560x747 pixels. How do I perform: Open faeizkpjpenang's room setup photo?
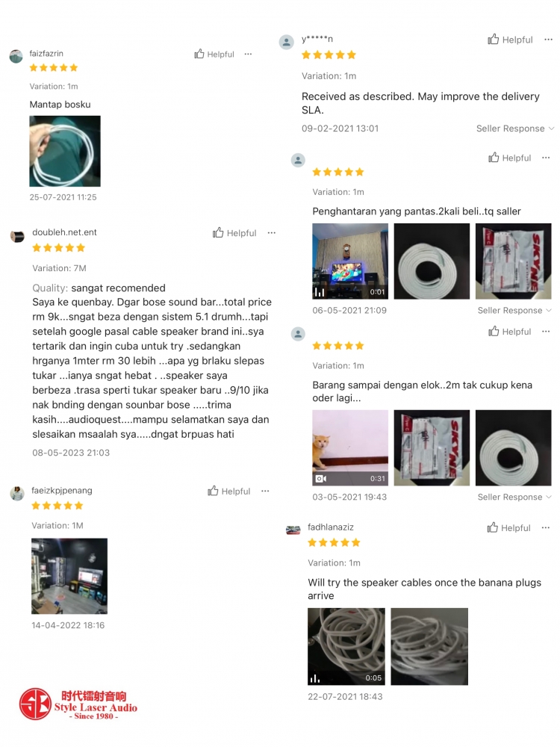pyautogui.click(x=69, y=576)
